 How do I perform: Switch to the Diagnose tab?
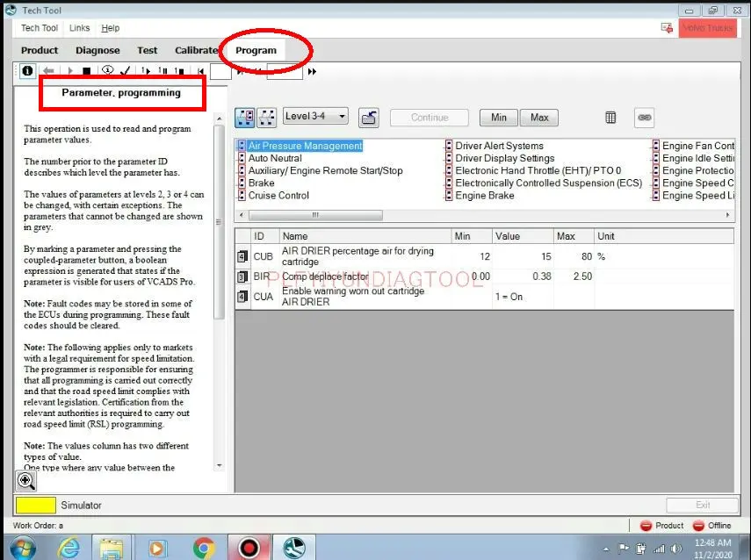coord(97,50)
